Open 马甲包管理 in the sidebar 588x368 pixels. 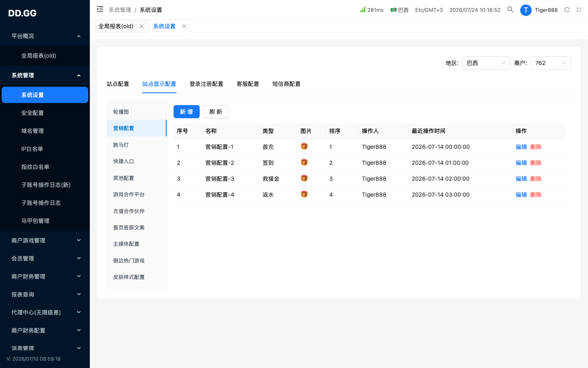pos(45,221)
